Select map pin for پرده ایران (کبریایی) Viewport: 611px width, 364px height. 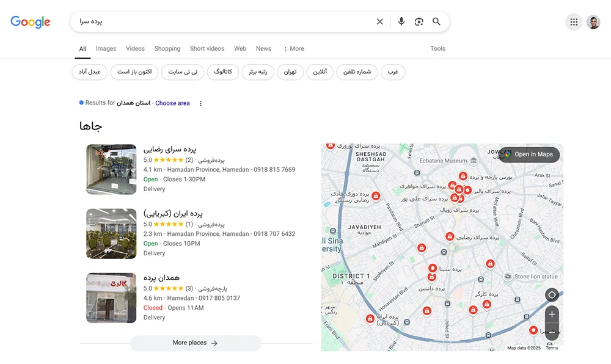point(370,319)
